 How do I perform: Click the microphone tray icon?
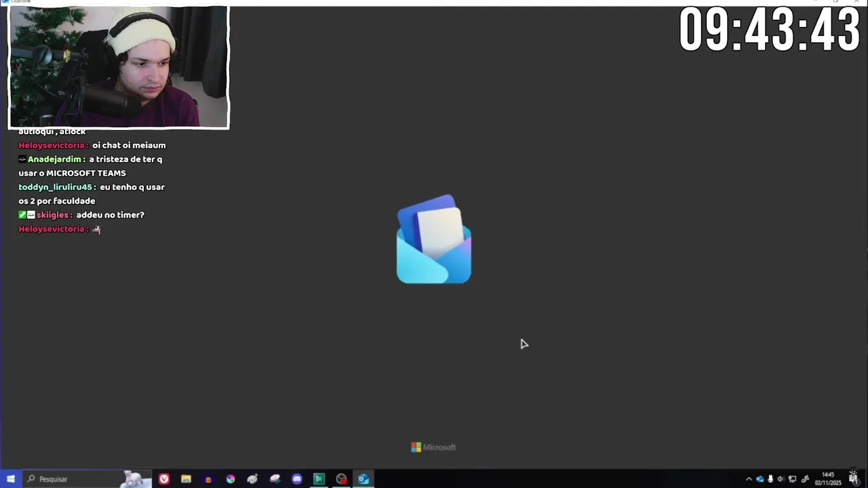coord(770,479)
